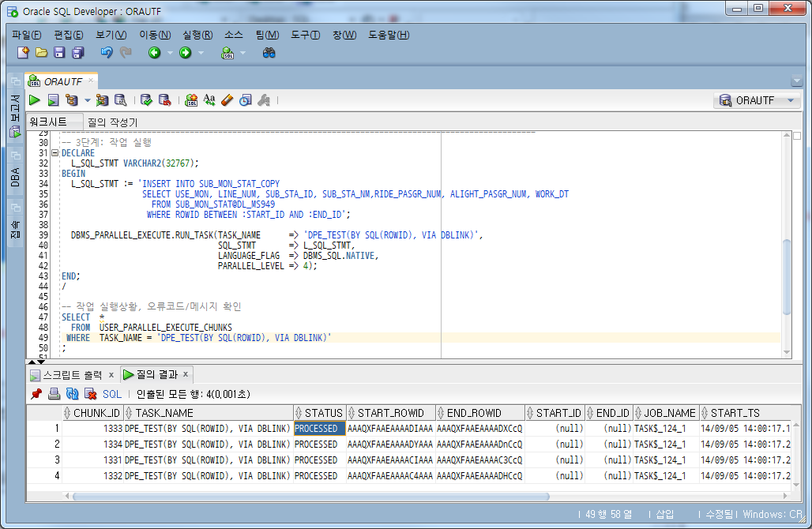The image size is (812, 529).
Task: Click the Redo icon
Action: click(126, 52)
